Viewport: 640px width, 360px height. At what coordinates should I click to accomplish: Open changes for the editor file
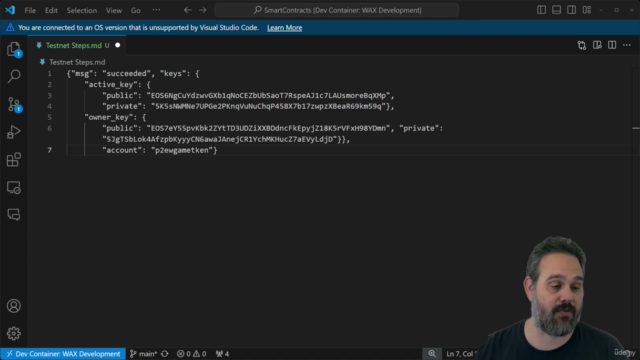[x=582, y=45]
